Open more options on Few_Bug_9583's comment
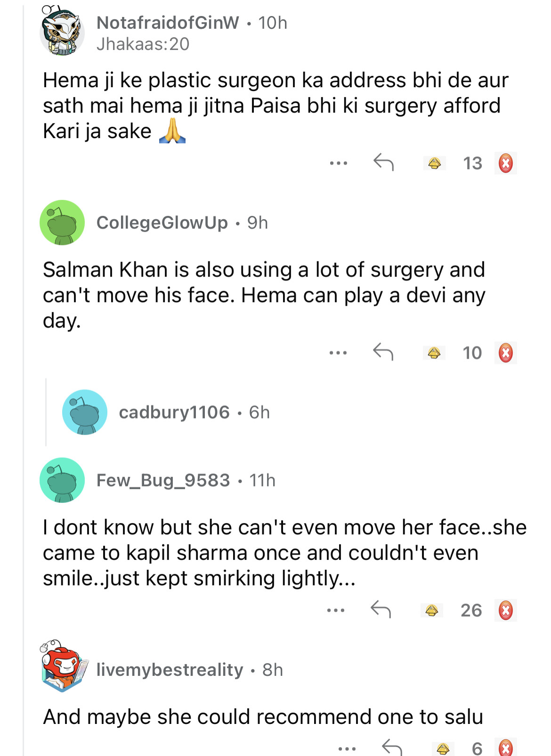551x756 pixels. pos(336,611)
